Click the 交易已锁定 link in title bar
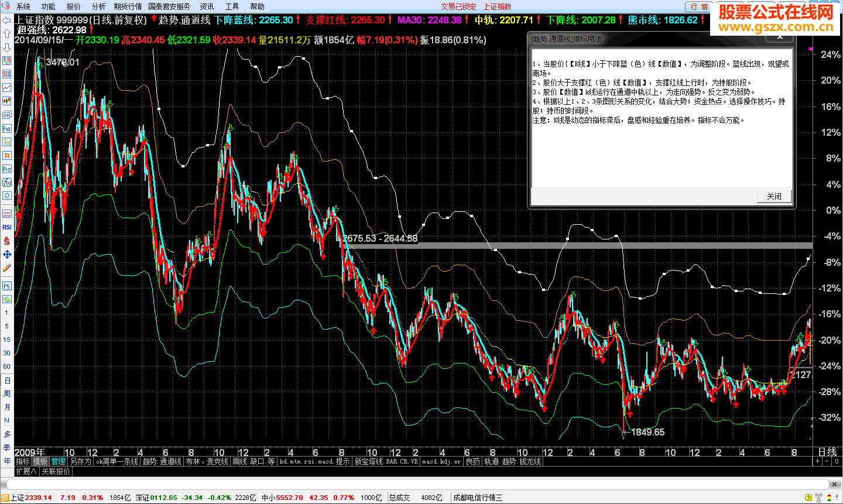Viewport: 843px width, 504px height. tap(458, 6)
